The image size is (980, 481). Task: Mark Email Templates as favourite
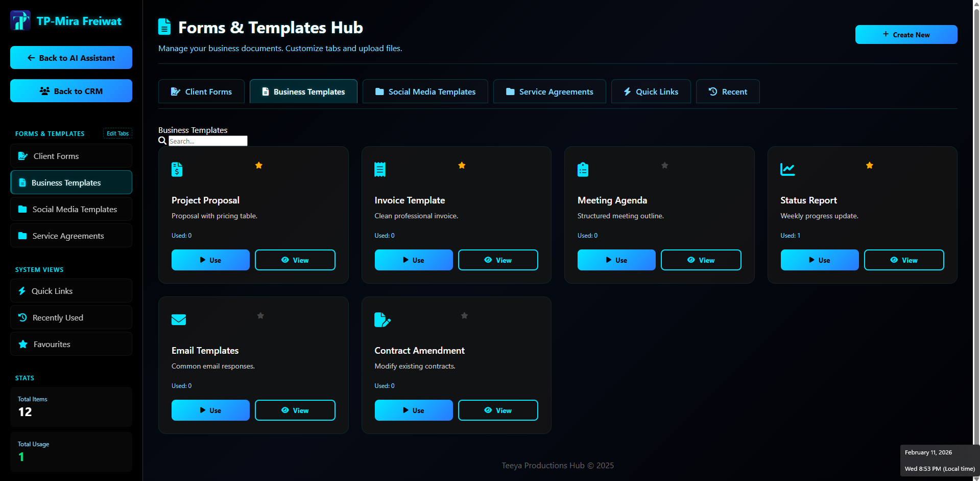tap(260, 315)
